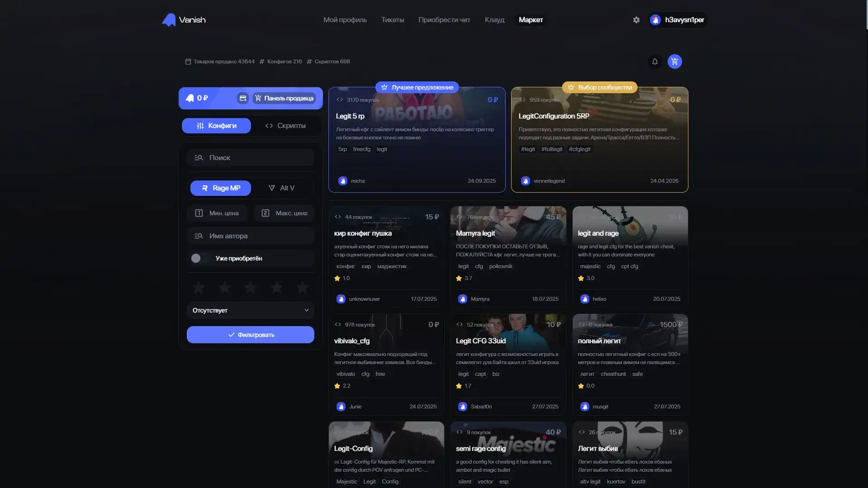Viewport: 868px width, 488px height.
Task: Open Тикеты page
Action: pos(393,20)
